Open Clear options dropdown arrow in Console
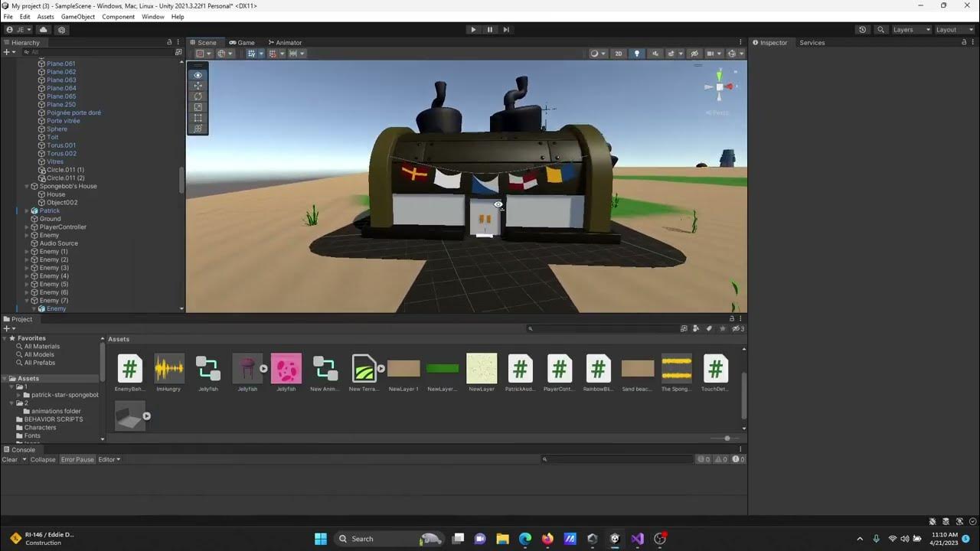 (x=24, y=459)
